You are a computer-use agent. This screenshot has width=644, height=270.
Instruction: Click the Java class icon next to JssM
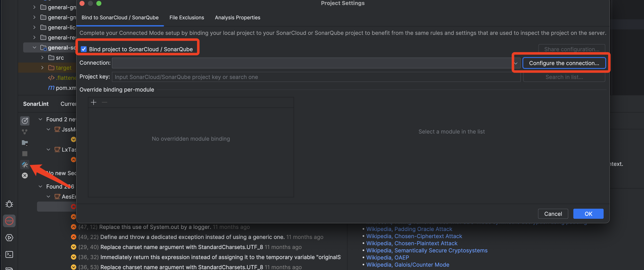[x=57, y=129]
